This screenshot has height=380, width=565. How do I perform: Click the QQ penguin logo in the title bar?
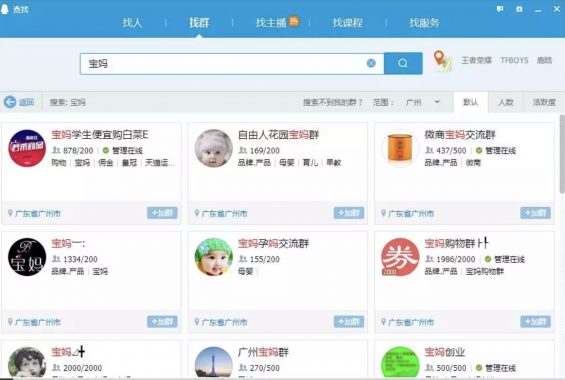pos(4,9)
